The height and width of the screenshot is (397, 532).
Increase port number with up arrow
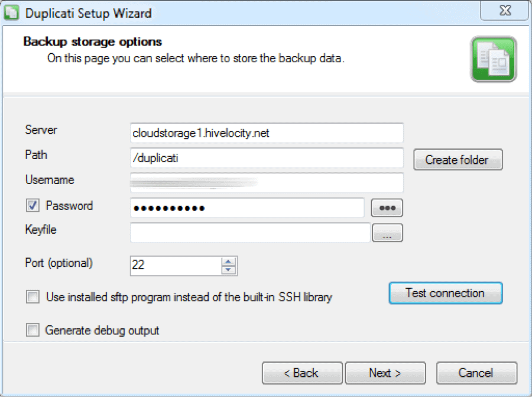[228, 262]
